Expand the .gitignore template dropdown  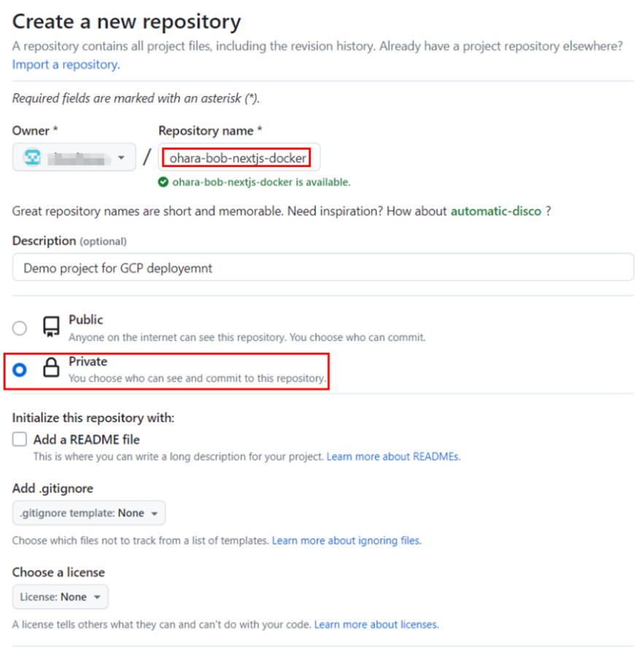point(89,513)
